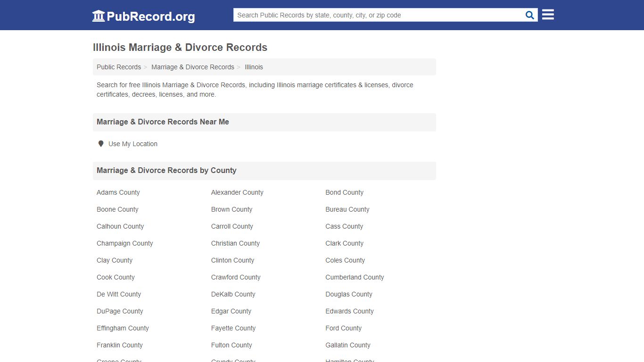Select Douglas County

coord(349,294)
